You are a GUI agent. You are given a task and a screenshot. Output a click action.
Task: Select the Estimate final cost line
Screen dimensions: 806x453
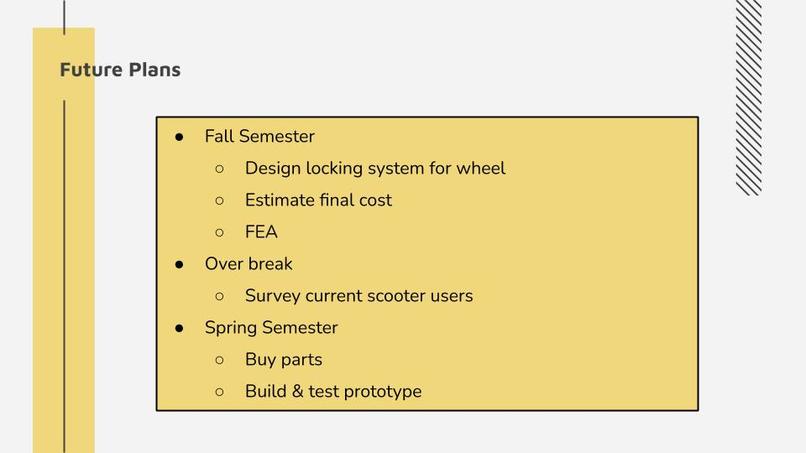318,200
